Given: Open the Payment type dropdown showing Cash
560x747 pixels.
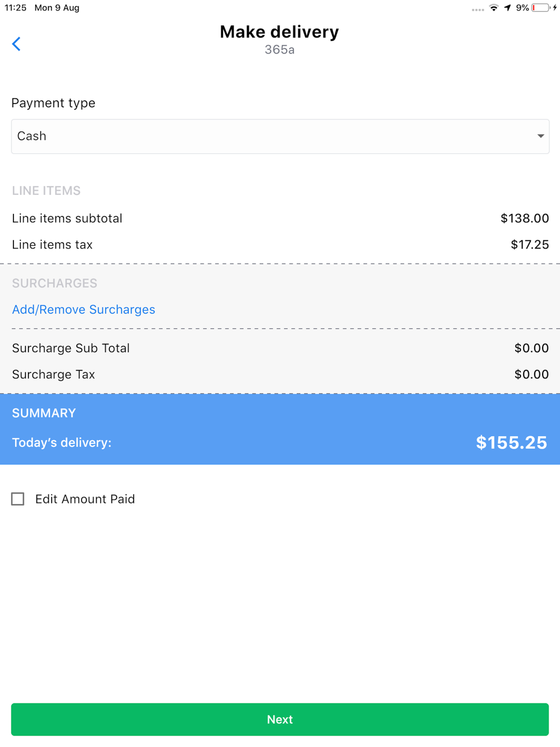Looking at the screenshot, I should 279,136.
